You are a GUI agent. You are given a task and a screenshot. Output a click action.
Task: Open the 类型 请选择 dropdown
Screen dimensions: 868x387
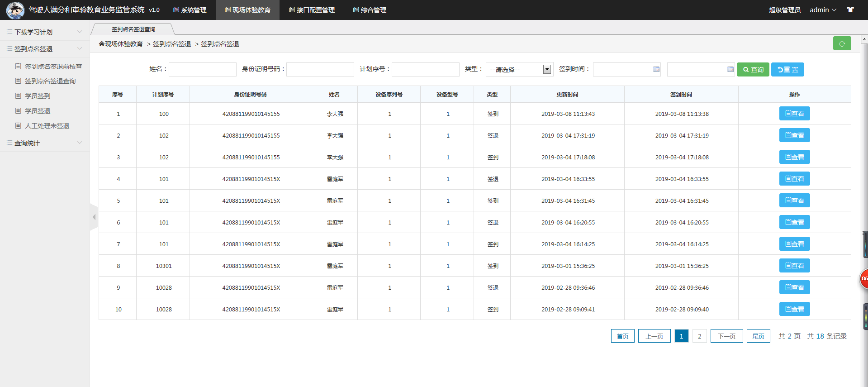(520, 69)
